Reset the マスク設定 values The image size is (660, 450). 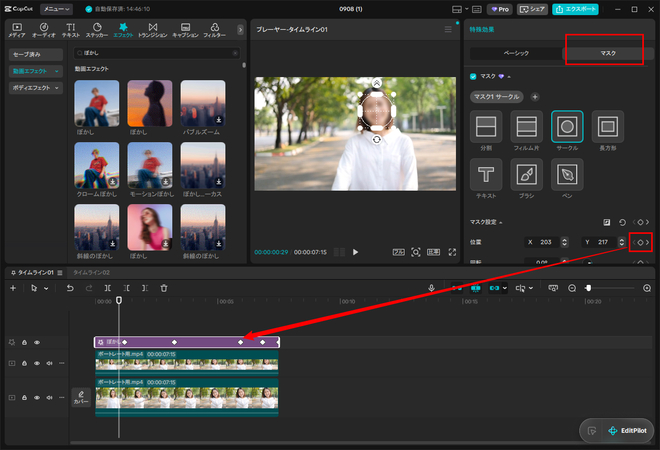[x=622, y=222]
